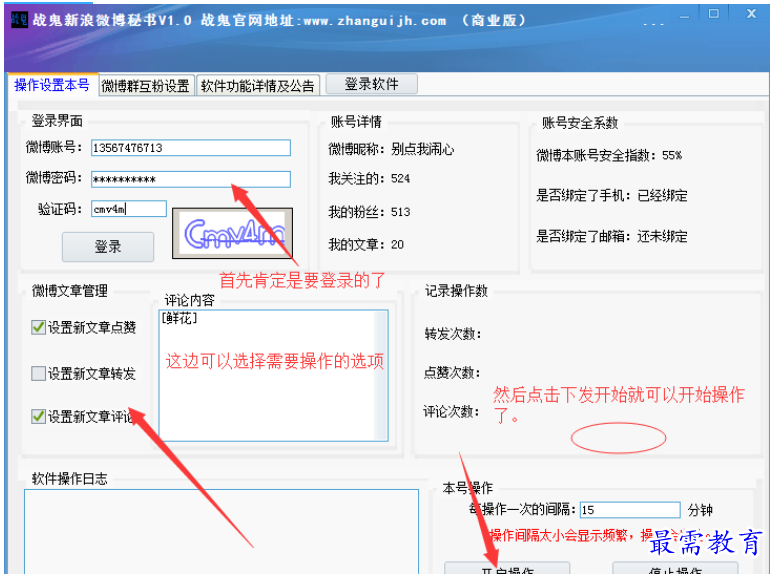Image resolution: width=771 pixels, height=574 pixels.
Task: Open 软件功能详情及公告 tab
Action: (x=258, y=86)
